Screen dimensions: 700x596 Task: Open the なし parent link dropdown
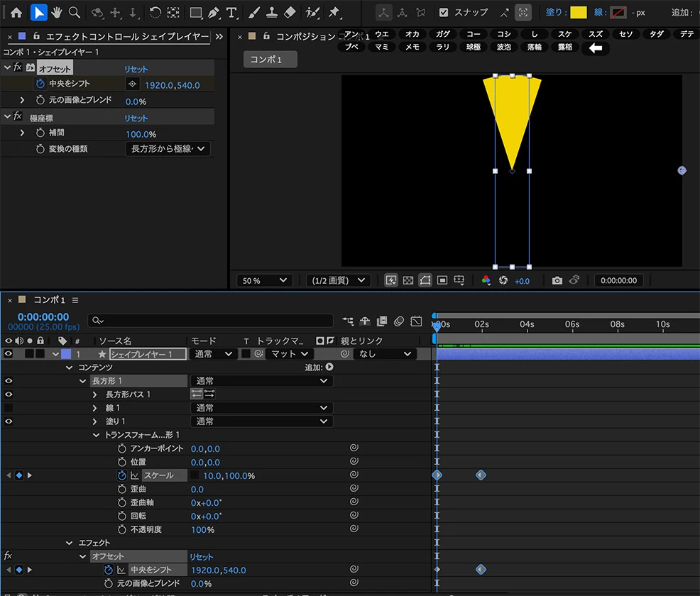pos(384,354)
